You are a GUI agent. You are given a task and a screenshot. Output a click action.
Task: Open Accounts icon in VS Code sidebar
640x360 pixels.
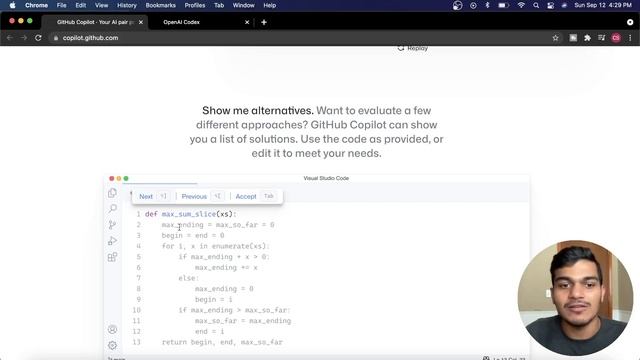click(x=112, y=329)
